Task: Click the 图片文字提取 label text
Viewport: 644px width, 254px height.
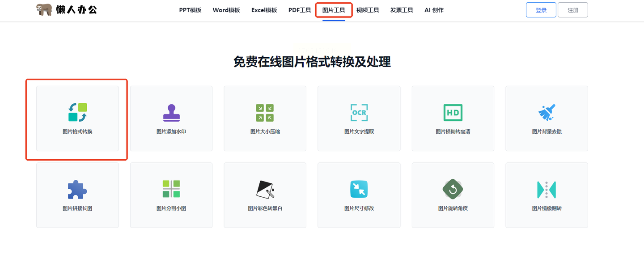Action: pos(359,132)
